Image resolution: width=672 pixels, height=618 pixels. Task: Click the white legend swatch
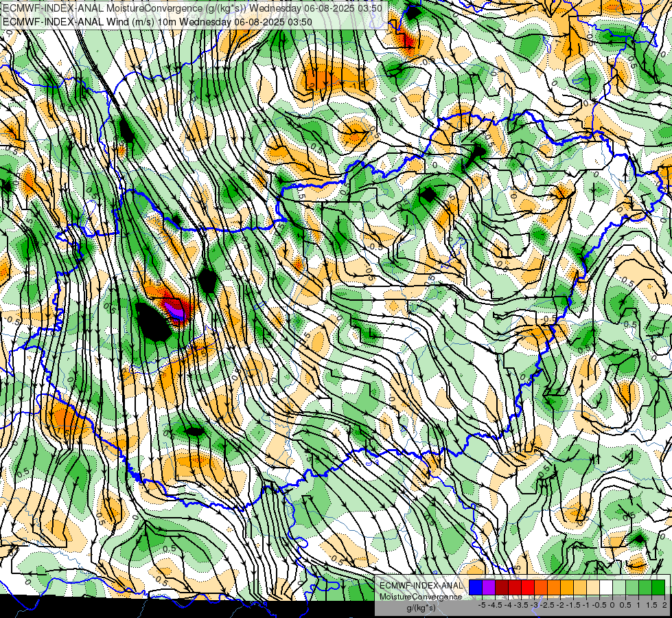click(x=606, y=587)
